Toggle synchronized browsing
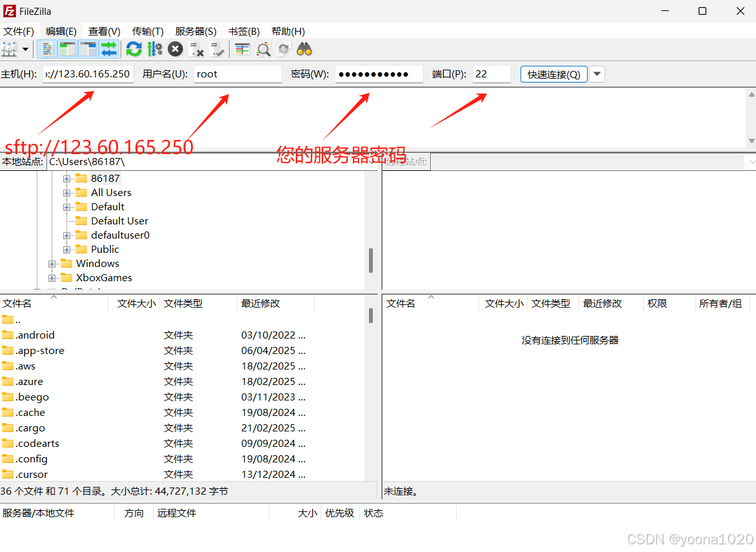The width and height of the screenshot is (756, 552). (x=284, y=49)
